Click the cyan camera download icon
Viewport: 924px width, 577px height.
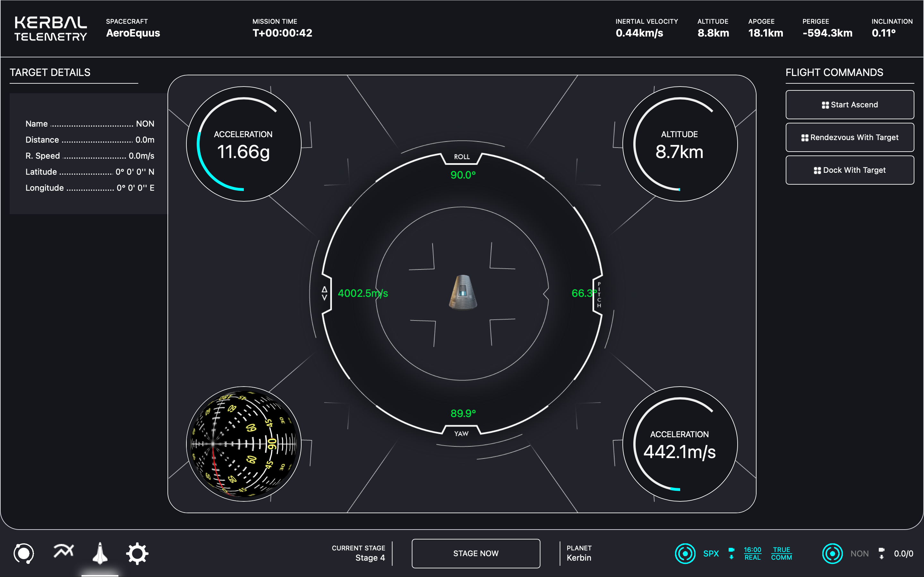pos(731,553)
